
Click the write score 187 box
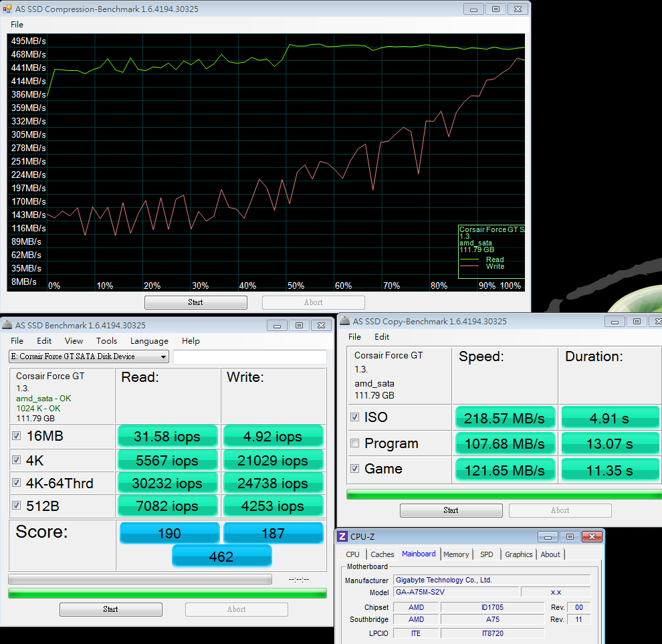click(273, 533)
